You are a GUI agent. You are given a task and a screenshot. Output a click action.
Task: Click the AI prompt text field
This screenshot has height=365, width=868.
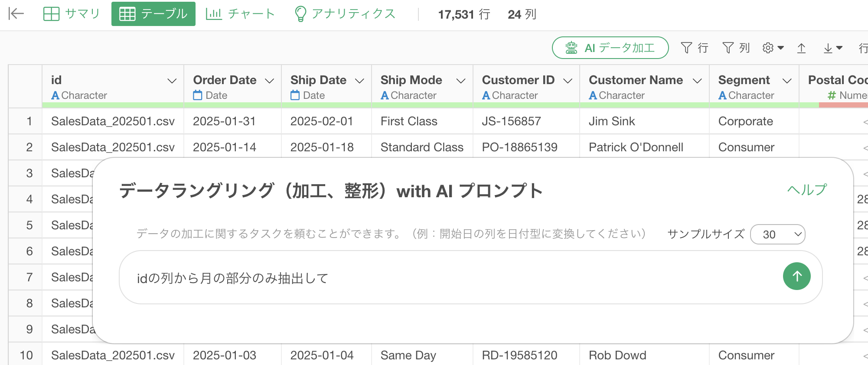click(x=451, y=278)
